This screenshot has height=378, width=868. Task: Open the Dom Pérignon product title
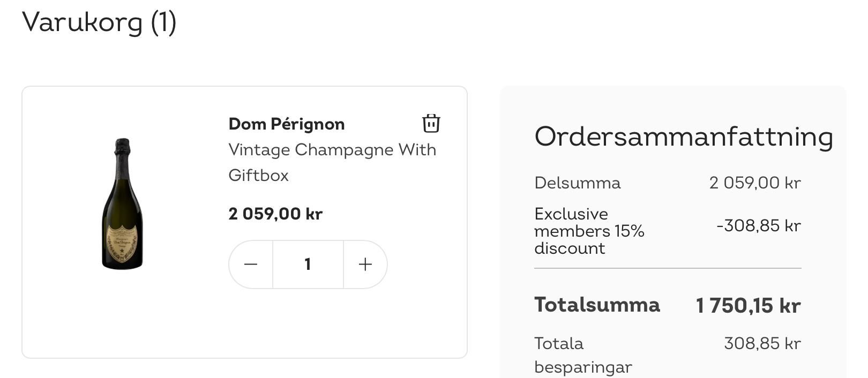pos(286,124)
